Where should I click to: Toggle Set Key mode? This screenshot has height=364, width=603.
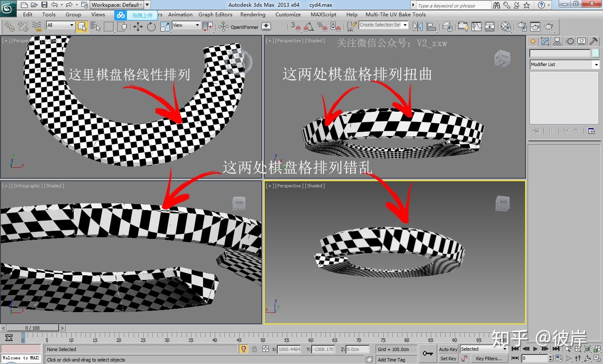click(x=448, y=359)
